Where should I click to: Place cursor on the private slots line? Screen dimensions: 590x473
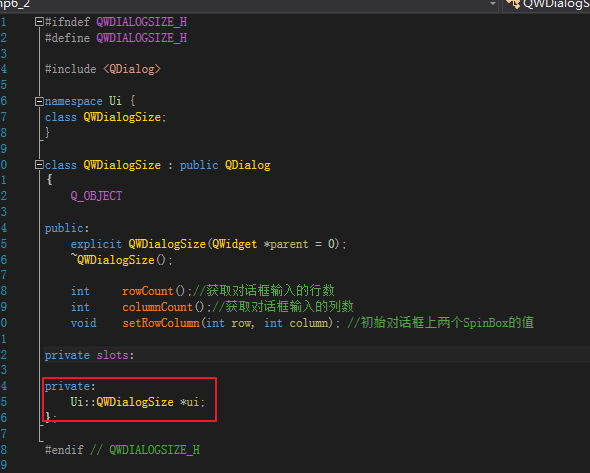tap(90, 355)
